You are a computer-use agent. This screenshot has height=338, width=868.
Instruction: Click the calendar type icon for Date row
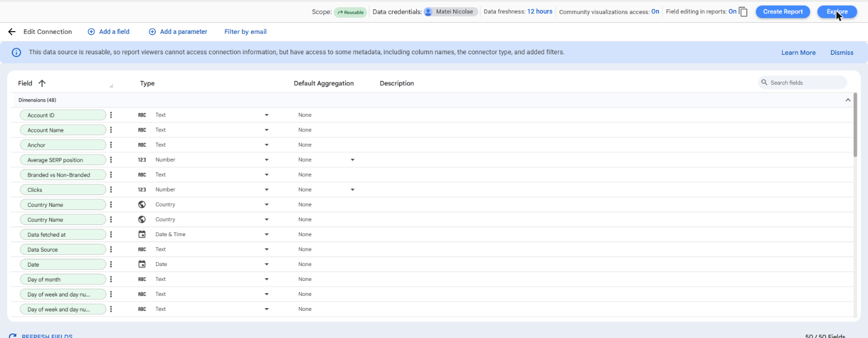tap(142, 264)
